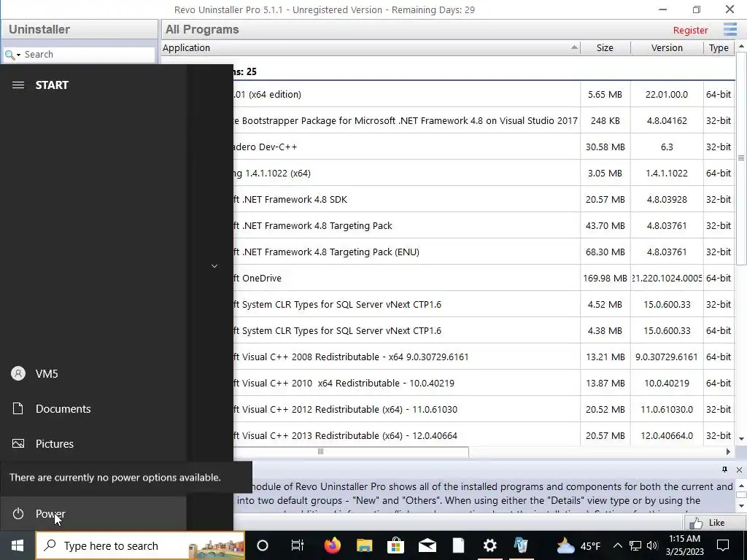The width and height of the screenshot is (747, 560).
Task: Select SQL Server CLR Types 4.38 MB row
Action: (483, 330)
